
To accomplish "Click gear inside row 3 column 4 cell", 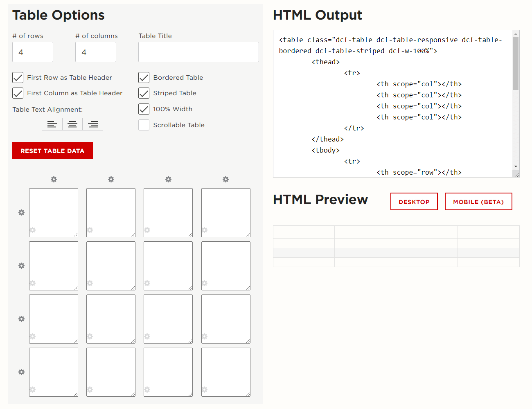I will (205, 337).
